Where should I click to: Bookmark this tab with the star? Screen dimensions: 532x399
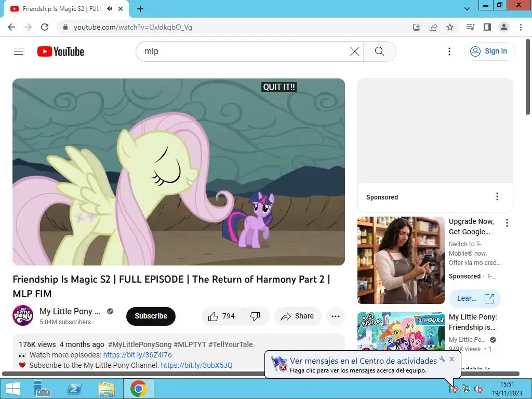[x=450, y=27]
